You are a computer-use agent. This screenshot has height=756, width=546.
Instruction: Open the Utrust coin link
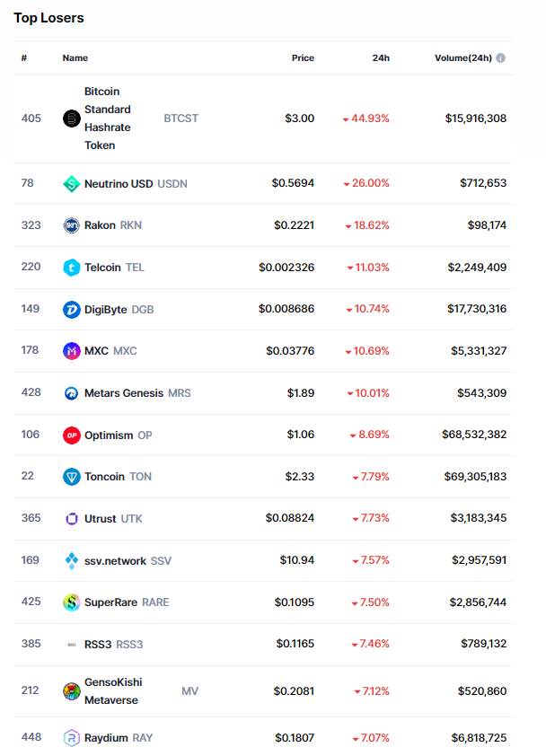click(101, 519)
